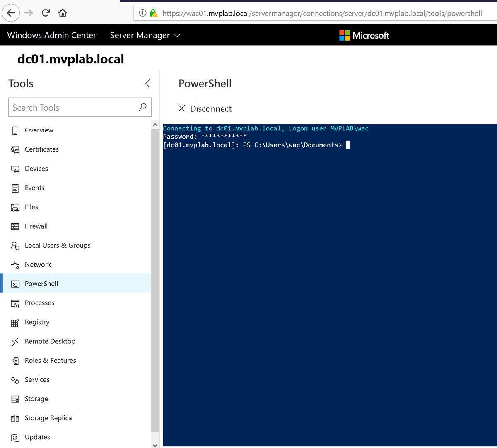Open the Processes tool
Viewport: 497px width, 448px height.
coord(39,303)
